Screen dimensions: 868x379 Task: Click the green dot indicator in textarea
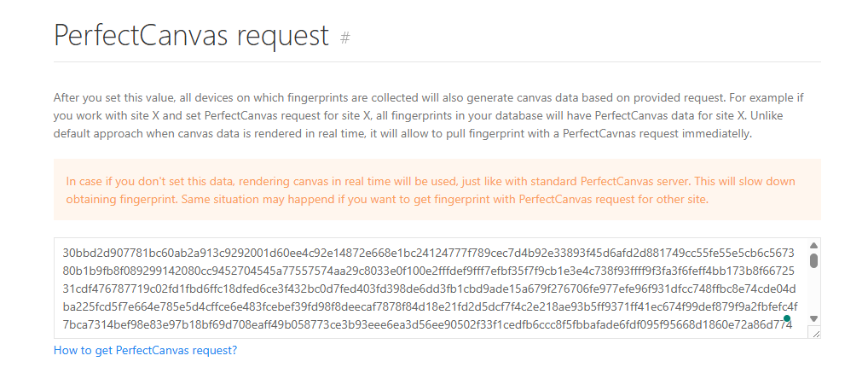787,318
